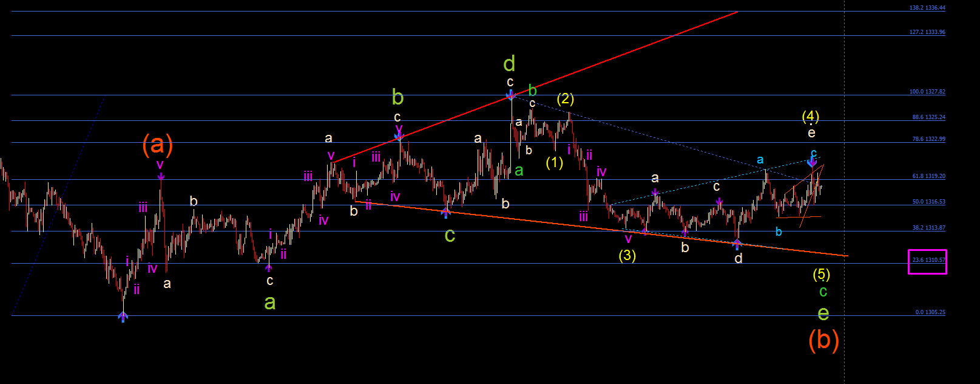Select the yellow (3) wave label
Screen dimensions: 980x384
point(627,255)
